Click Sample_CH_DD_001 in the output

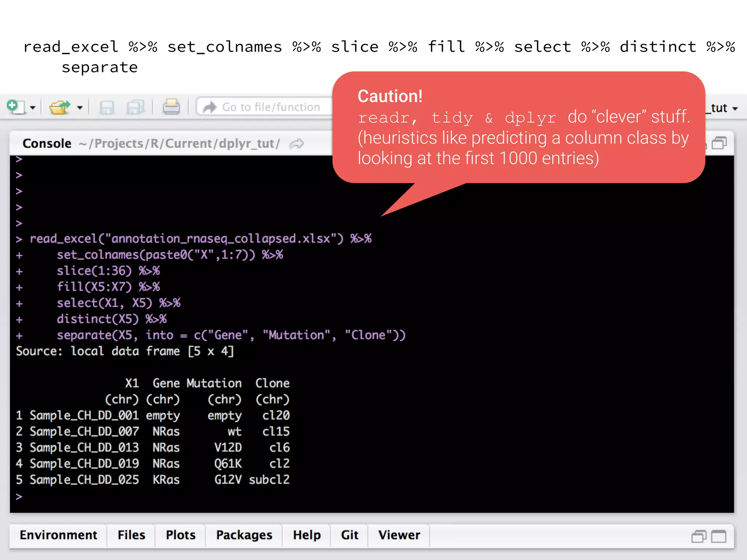click(x=84, y=416)
